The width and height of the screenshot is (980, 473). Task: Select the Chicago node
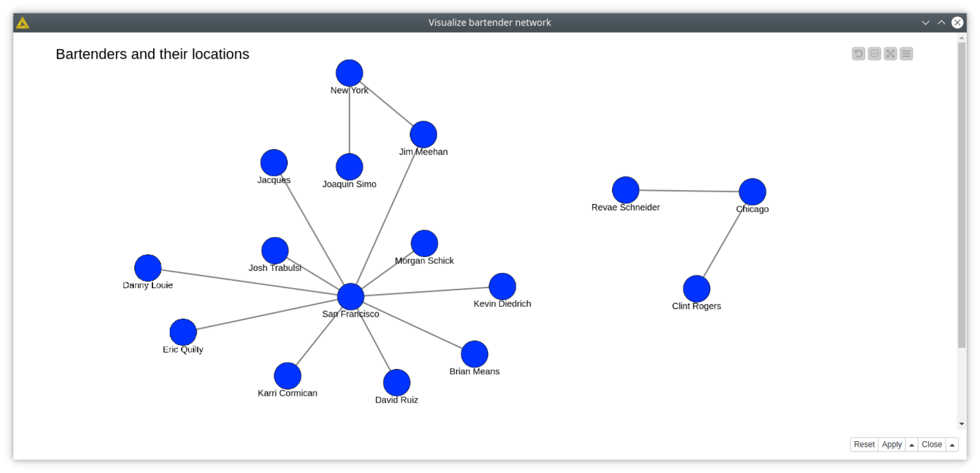pyautogui.click(x=753, y=192)
